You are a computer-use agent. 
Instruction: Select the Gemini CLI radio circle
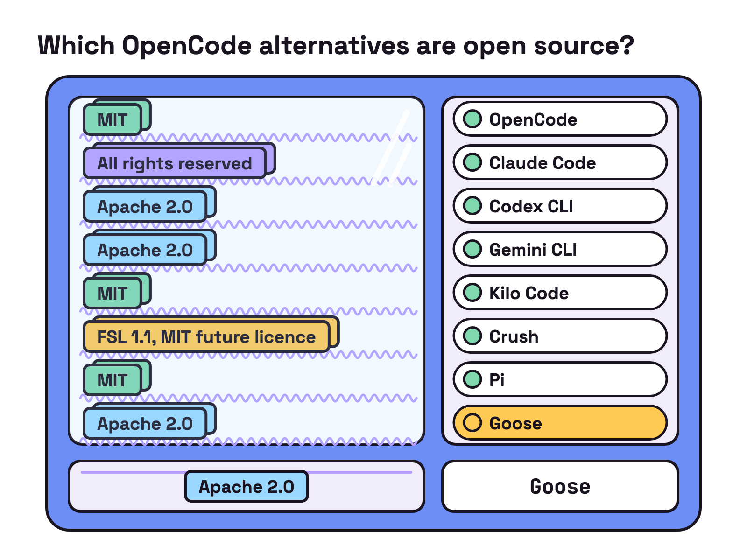click(x=472, y=250)
